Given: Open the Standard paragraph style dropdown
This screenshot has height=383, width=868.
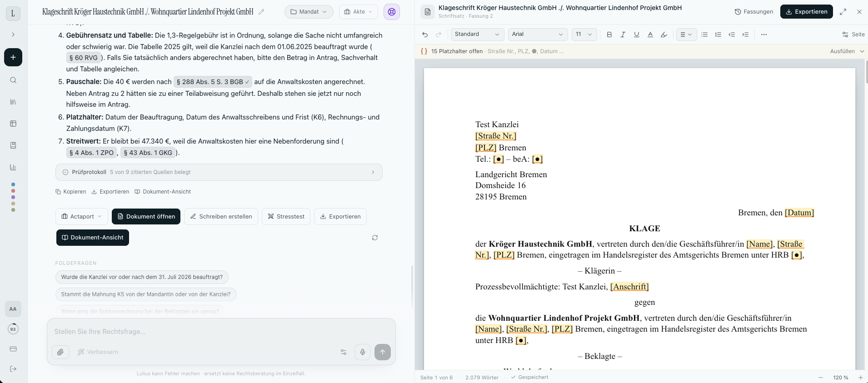Looking at the screenshot, I should (x=477, y=35).
